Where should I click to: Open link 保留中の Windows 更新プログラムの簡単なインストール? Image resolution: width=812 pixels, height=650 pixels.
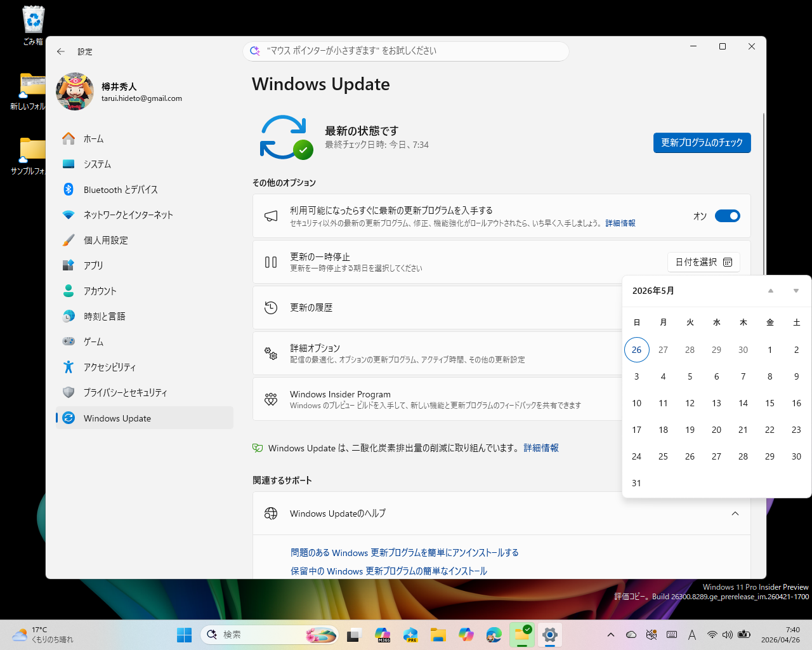pos(389,571)
